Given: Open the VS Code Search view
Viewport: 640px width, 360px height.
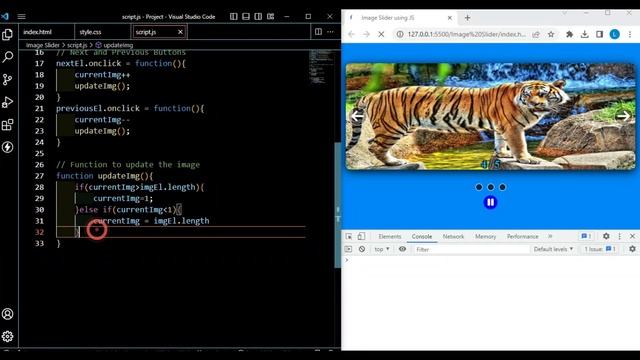Looking at the screenshot, I should tap(7, 57).
